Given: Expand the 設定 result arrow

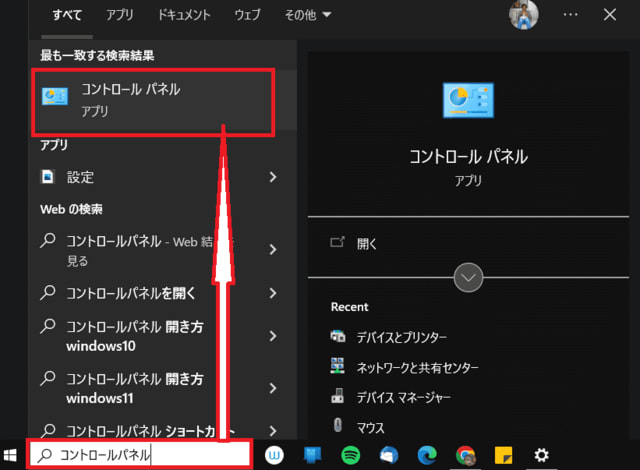Looking at the screenshot, I should pos(273,177).
